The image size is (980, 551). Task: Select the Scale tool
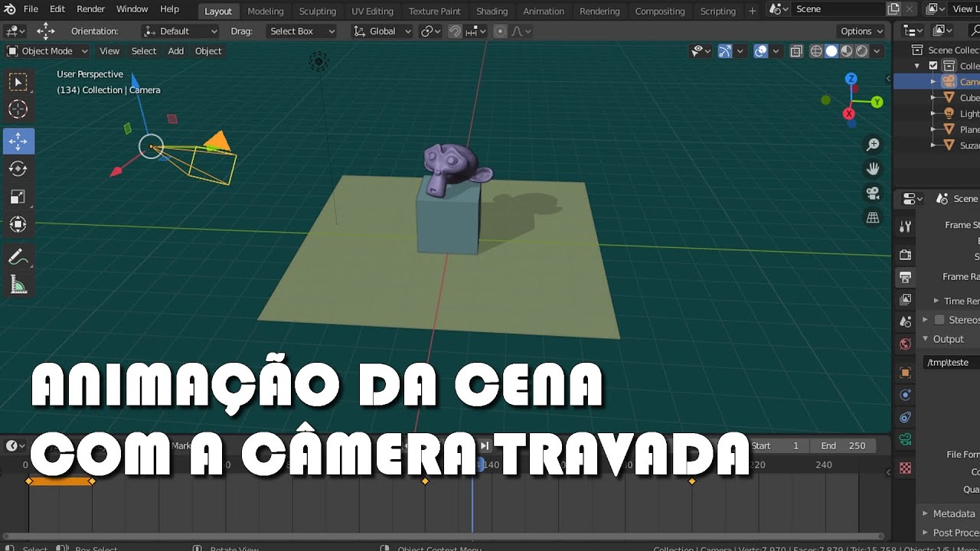pyautogui.click(x=18, y=197)
